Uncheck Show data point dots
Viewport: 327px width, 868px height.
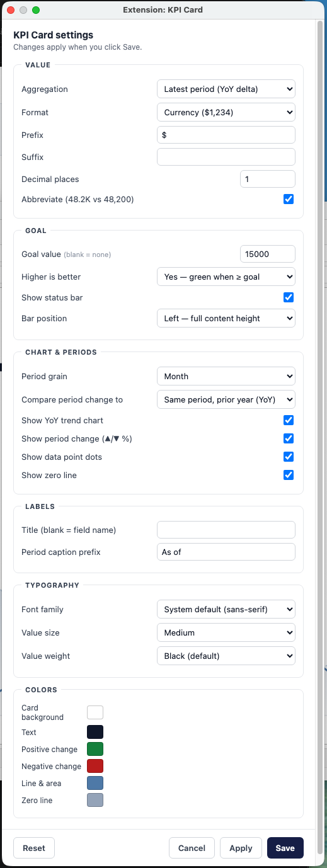coord(289,457)
